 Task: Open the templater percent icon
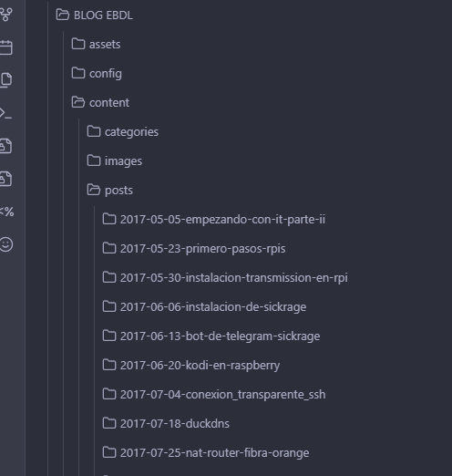(6, 212)
